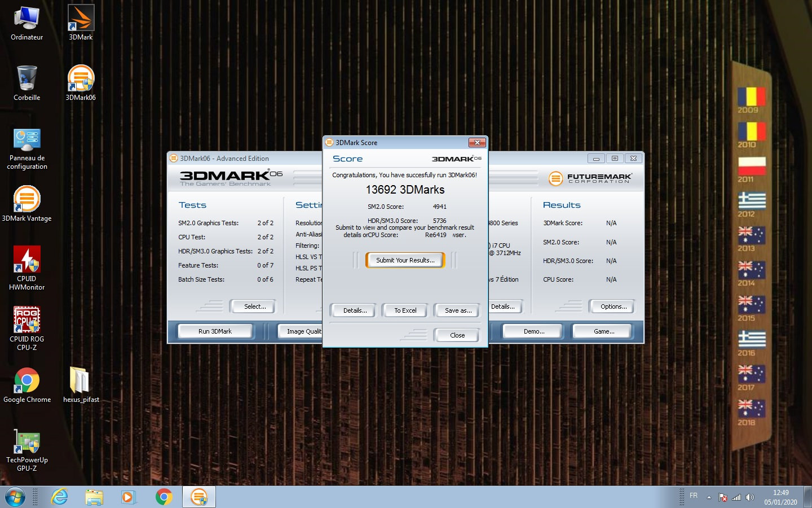This screenshot has width=812, height=508.
Task: Click the SM2.0 score value 4941
Action: click(x=440, y=207)
